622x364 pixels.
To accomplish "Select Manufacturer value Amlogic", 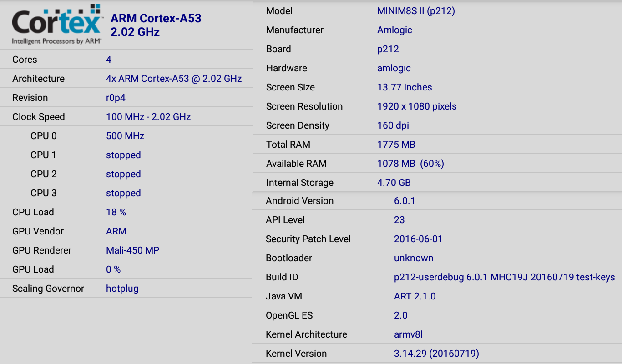I will (394, 30).
